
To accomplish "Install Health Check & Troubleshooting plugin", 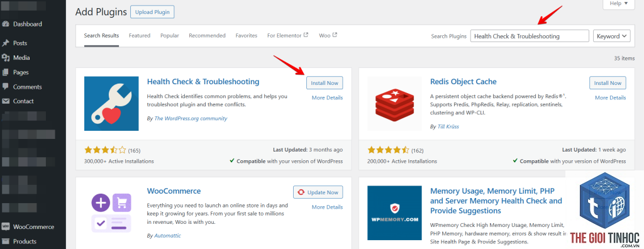I will [x=325, y=83].
